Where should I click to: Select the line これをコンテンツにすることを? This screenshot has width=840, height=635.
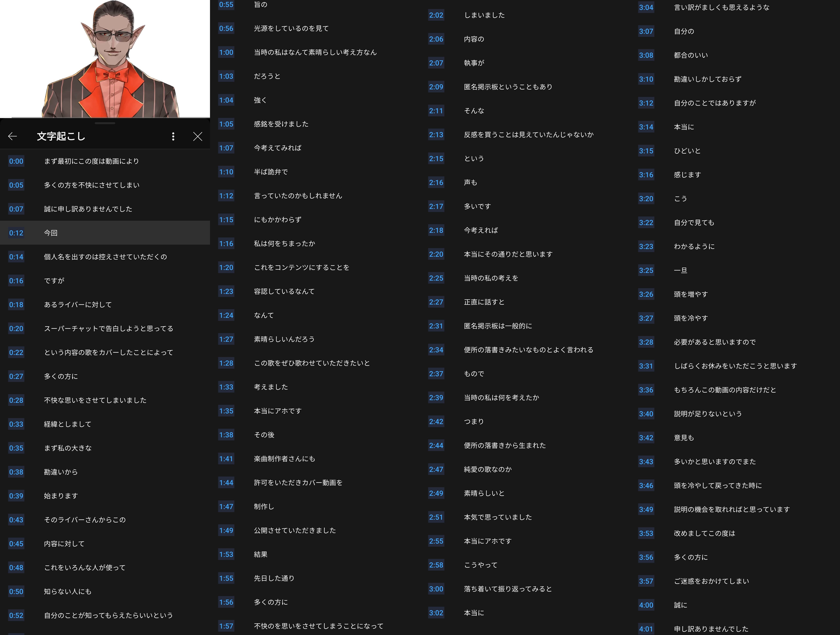click(x=302, y=268)
